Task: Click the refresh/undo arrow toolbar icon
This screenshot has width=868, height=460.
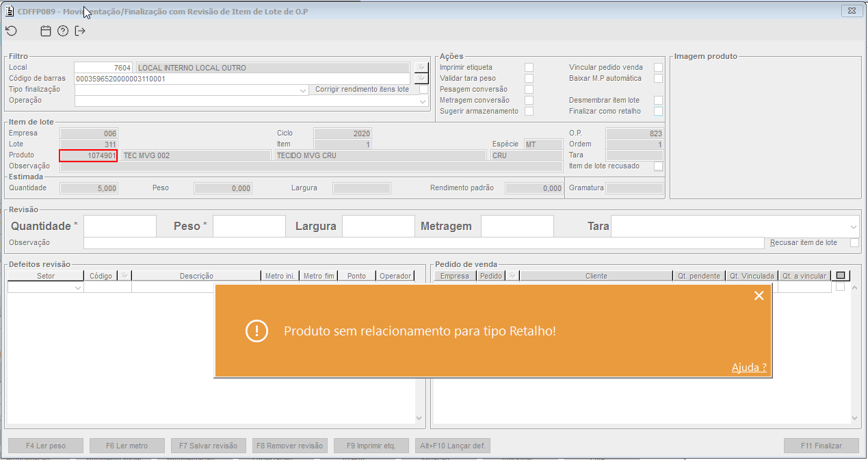Action: (x=11, y=31)
